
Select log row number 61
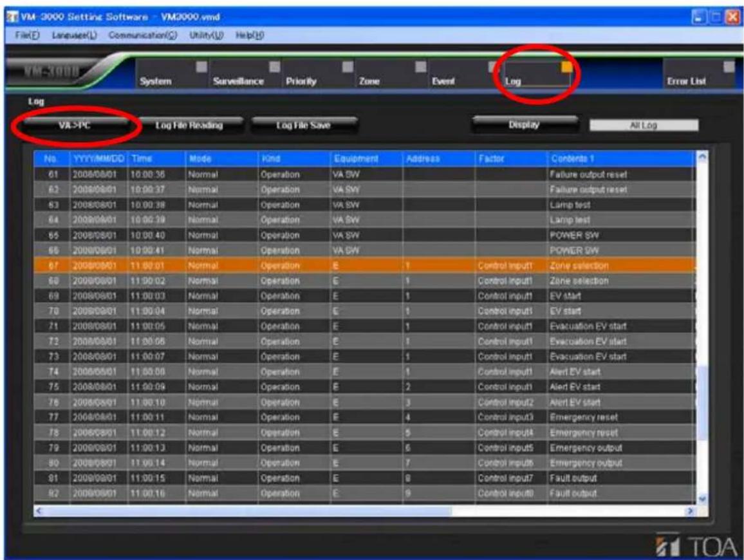(364, 174)
